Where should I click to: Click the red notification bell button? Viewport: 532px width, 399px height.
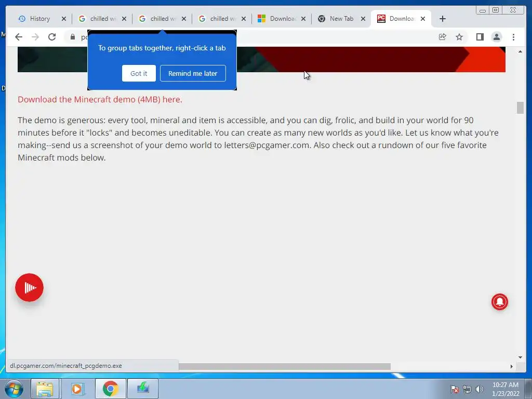[500, 302]
